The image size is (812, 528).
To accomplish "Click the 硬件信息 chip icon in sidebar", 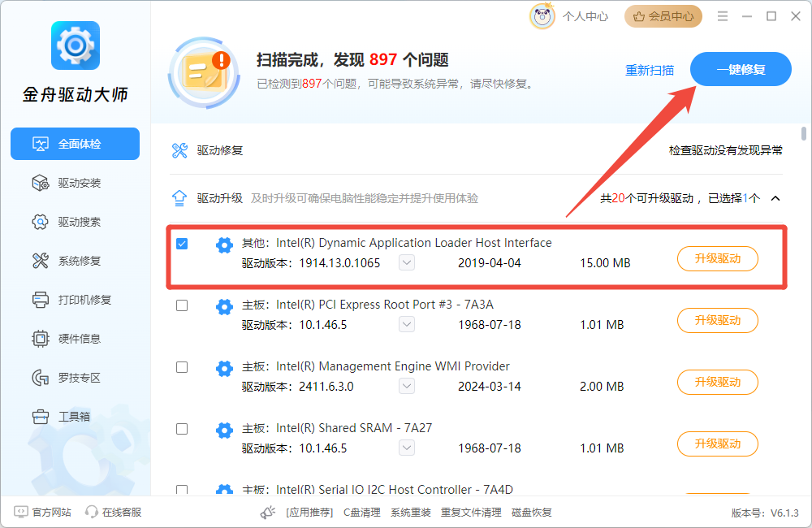I will click(x=41, y=339).
